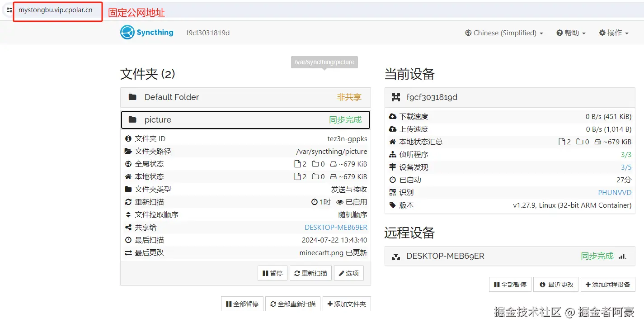Click the 3/3 listeners link

pos(626,154)
